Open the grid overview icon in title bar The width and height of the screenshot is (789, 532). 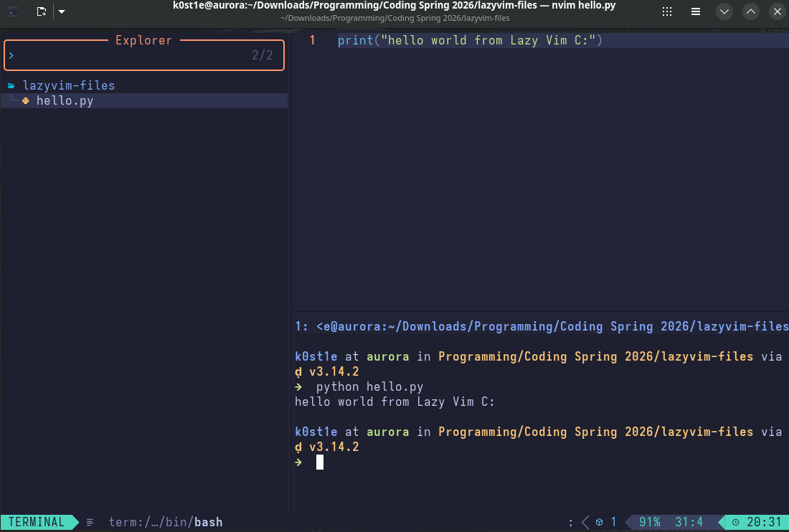click(667, 11)
